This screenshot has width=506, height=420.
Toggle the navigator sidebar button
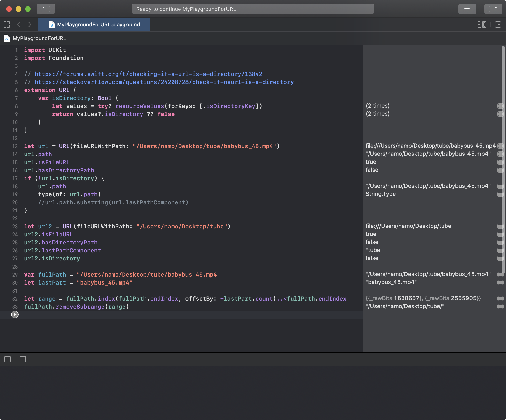(x=46, y=9)
